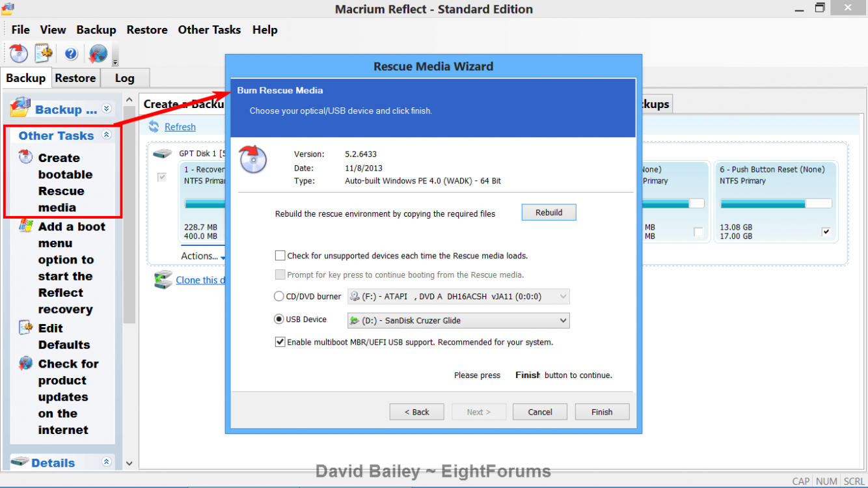
Task: Uncheck the Push Button Reset partition checkbox
Action: (826, 232)
